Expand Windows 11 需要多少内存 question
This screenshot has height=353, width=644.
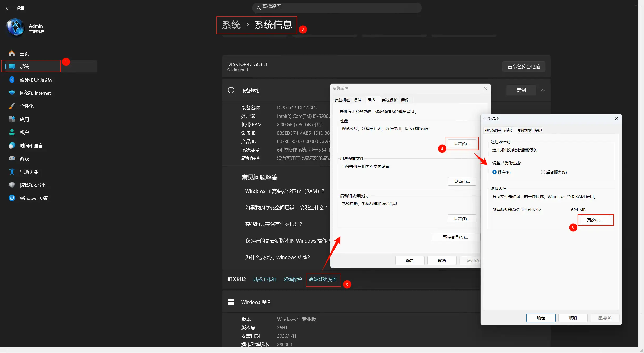point(285,191)
